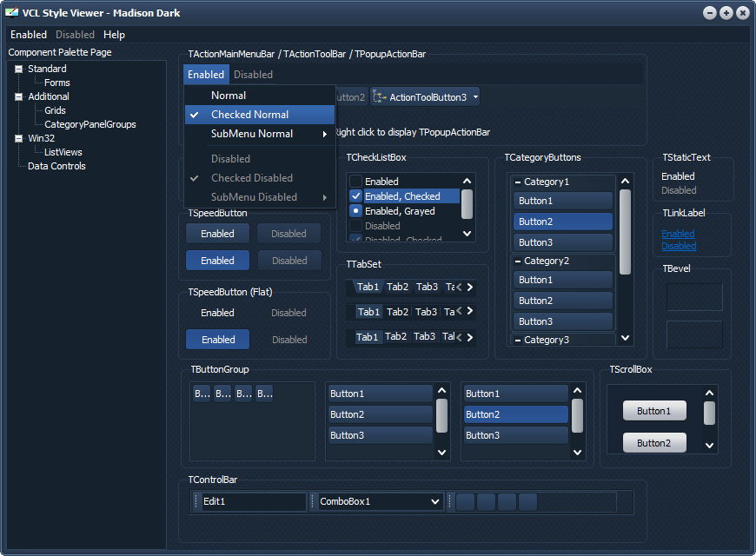This screenshot has height=556, width=756.
Task: Toggle down Enabled TSpeedButton second row
Action: click(x=217, y=261)
